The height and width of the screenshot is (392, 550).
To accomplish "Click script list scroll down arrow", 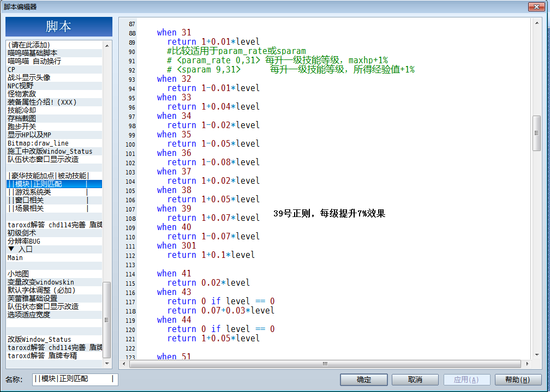I will [x=107, y=363].
